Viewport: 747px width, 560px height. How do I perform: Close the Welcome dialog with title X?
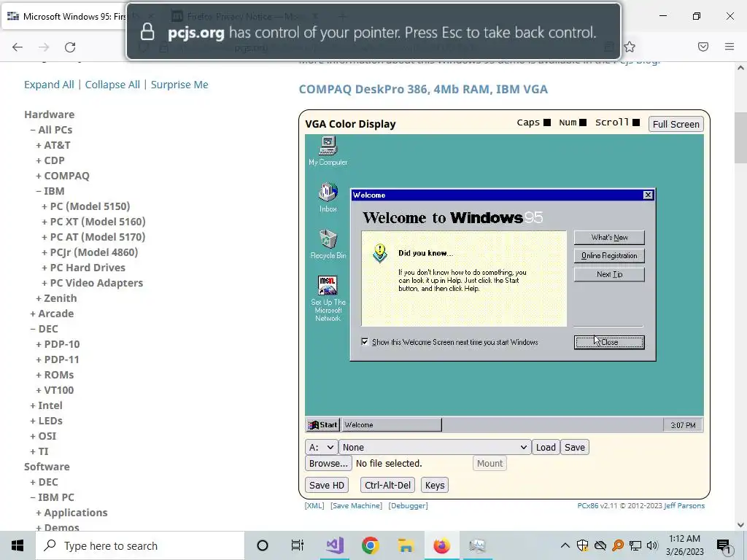[x=648, y=195]
